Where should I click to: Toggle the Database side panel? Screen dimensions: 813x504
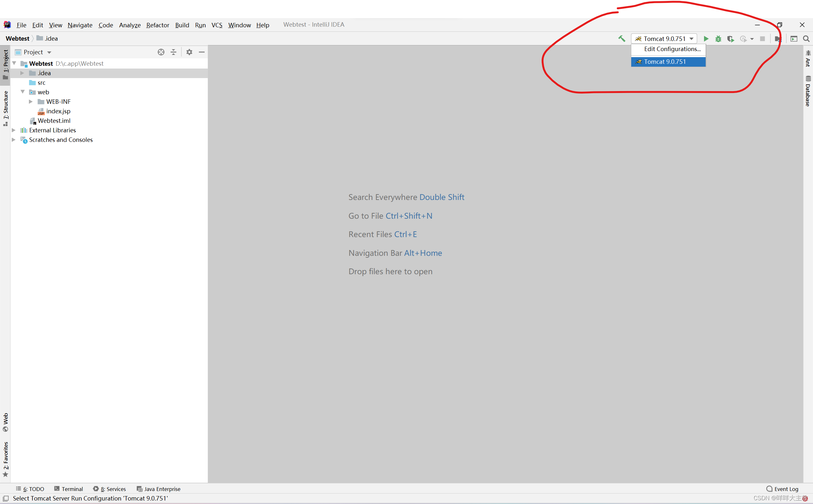click(x=808, y=91)
